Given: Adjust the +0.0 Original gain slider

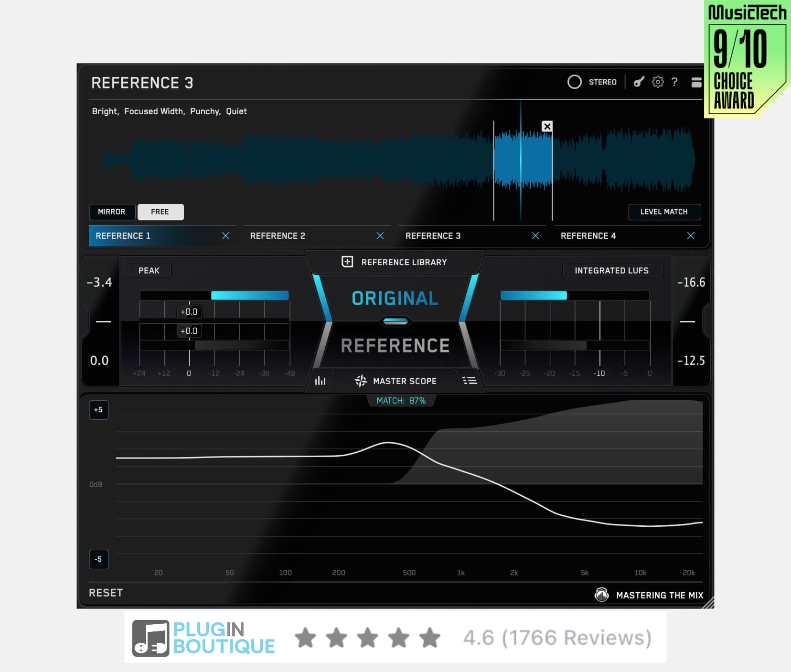Looking at the screenshot, I should tap(189, 311).
